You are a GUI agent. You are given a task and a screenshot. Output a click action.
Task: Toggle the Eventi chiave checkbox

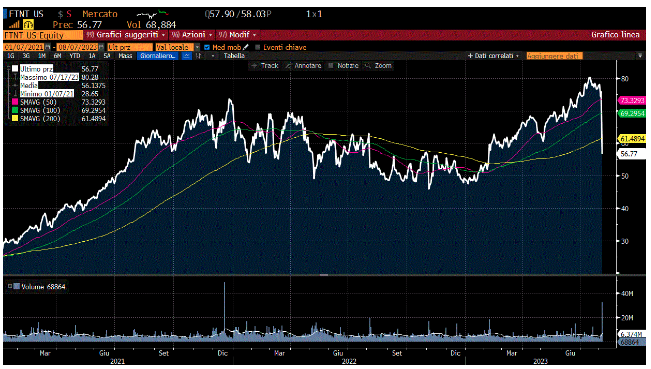pos(257,47)
